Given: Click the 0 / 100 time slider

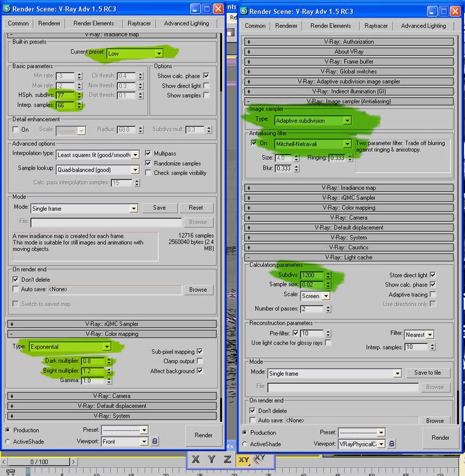Looking at the screenshot, I should (x=39, y=461).
